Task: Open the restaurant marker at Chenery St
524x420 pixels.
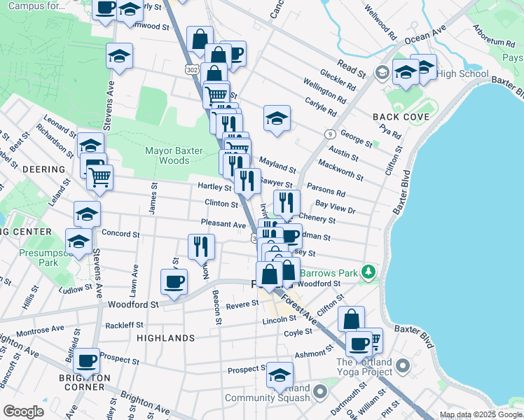Action: 287,203
